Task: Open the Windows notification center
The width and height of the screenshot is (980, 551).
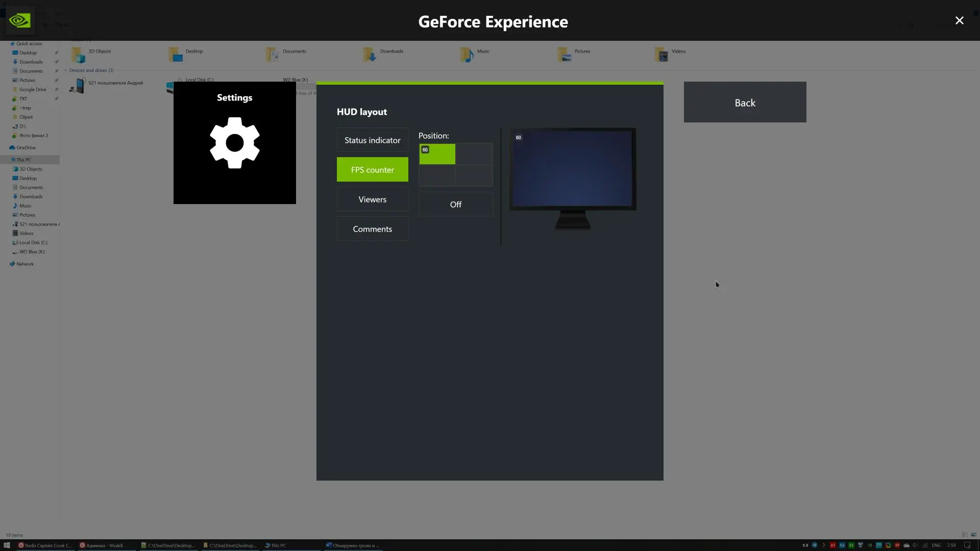Action: (967, 545)
